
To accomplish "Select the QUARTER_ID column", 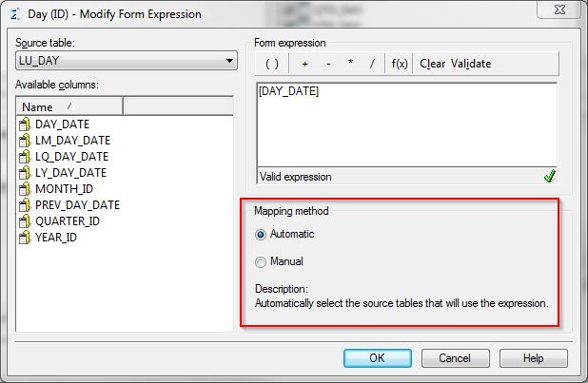I will click(x=68, y=221).
